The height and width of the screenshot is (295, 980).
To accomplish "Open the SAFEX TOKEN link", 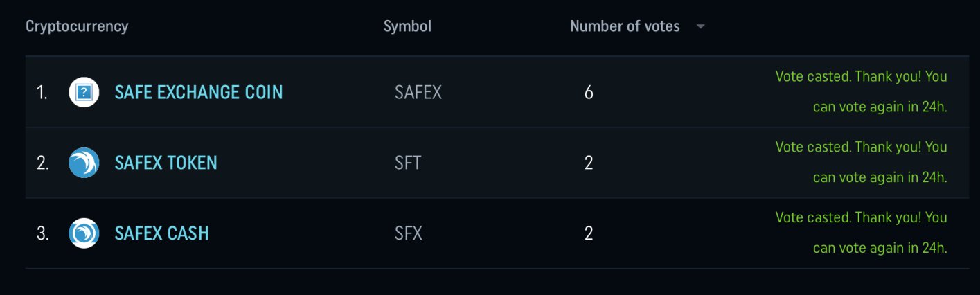I will (166, 163).
